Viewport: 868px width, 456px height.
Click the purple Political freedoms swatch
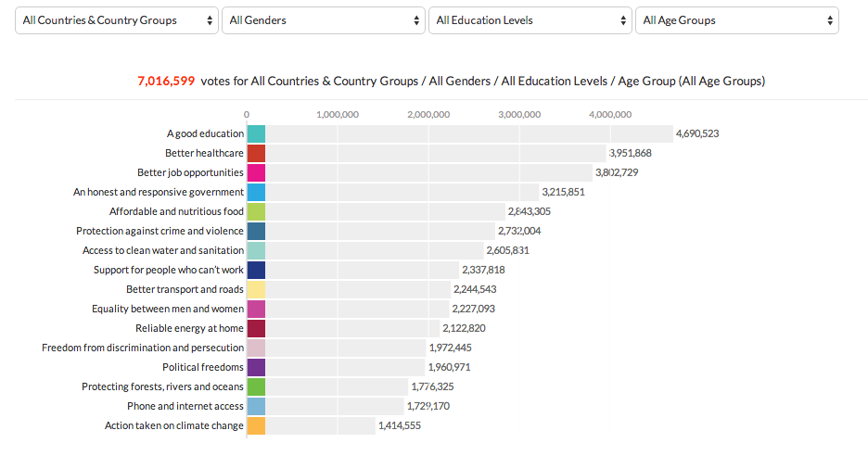pos(257,367)
